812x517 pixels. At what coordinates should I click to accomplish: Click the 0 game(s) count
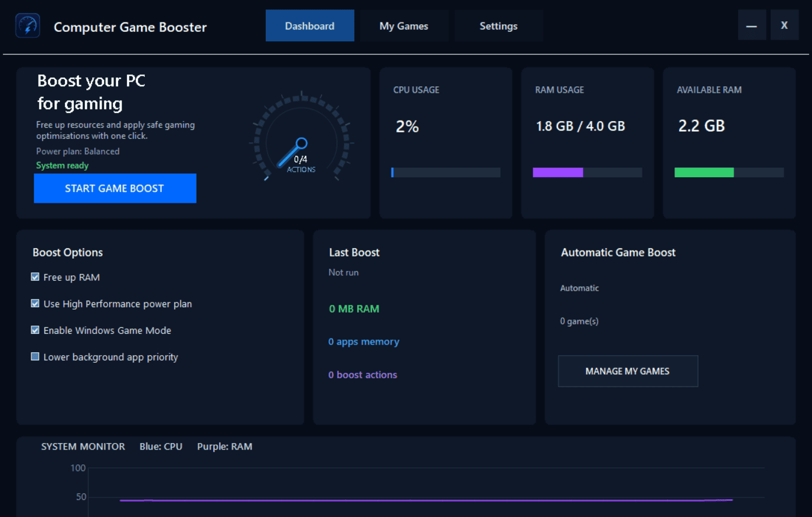click(579, 321)
